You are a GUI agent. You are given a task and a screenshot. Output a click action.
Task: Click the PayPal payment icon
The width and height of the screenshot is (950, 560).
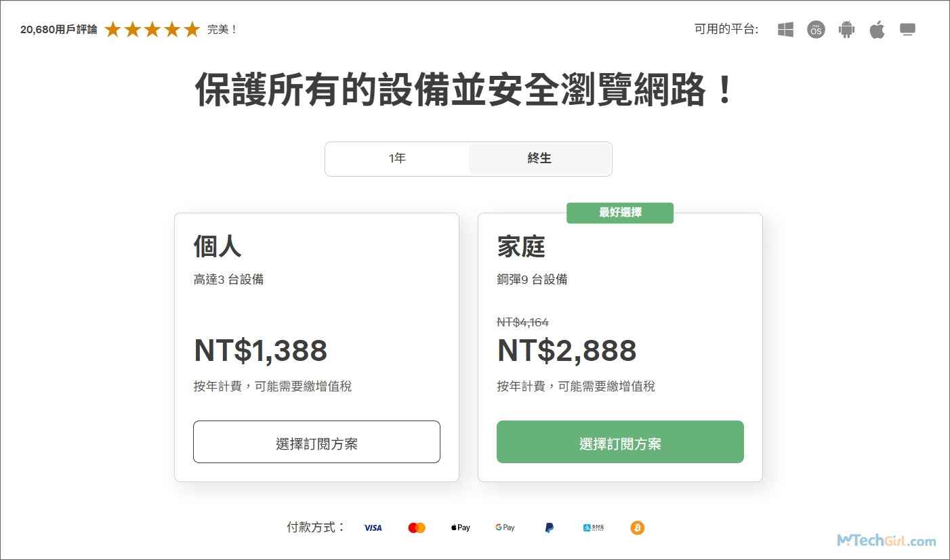[549, 527]
